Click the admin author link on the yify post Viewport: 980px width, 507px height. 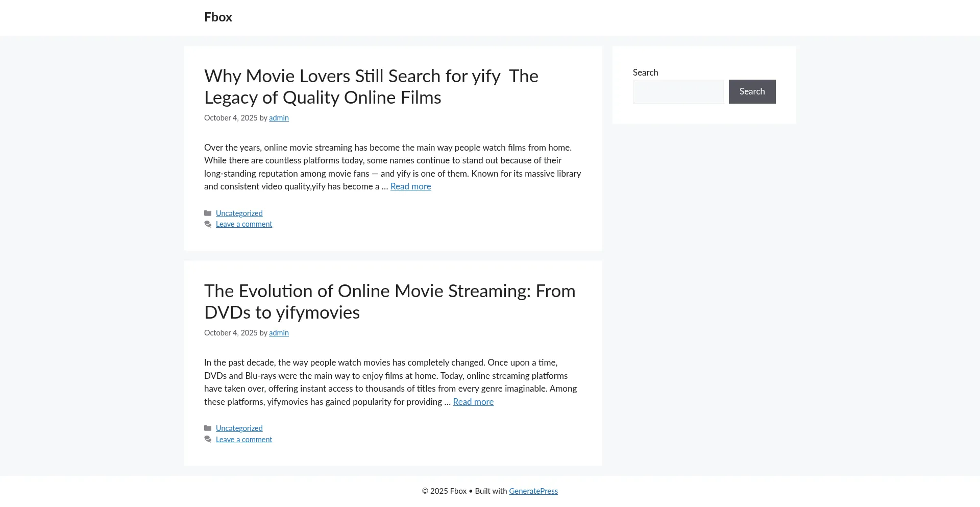279,118
